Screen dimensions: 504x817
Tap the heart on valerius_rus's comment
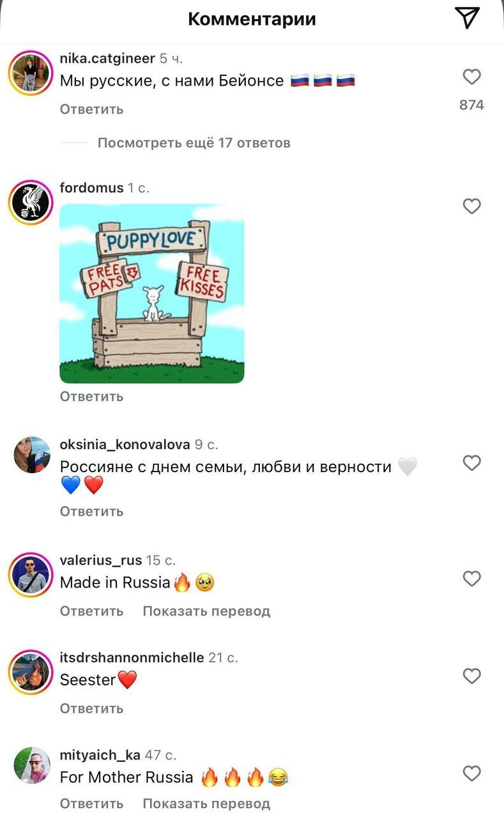[x=471, y=579]
